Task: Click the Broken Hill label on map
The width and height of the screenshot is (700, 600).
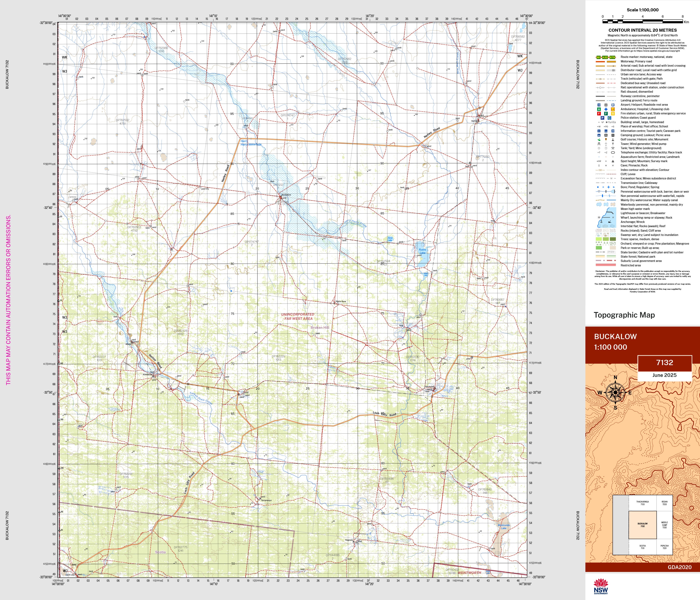Action: (x=320, y=327)
